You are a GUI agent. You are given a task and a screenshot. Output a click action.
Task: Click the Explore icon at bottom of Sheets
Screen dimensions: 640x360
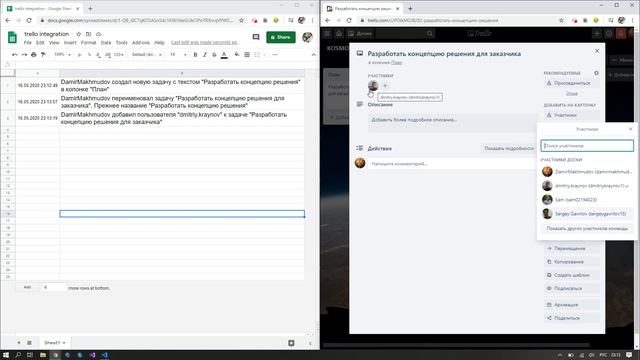(291, 343)
